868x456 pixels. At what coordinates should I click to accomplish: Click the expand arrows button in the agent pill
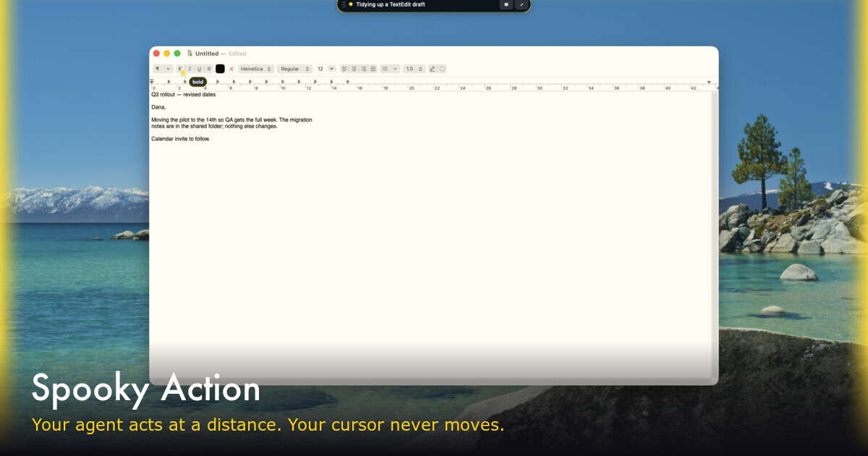point(522,4)
